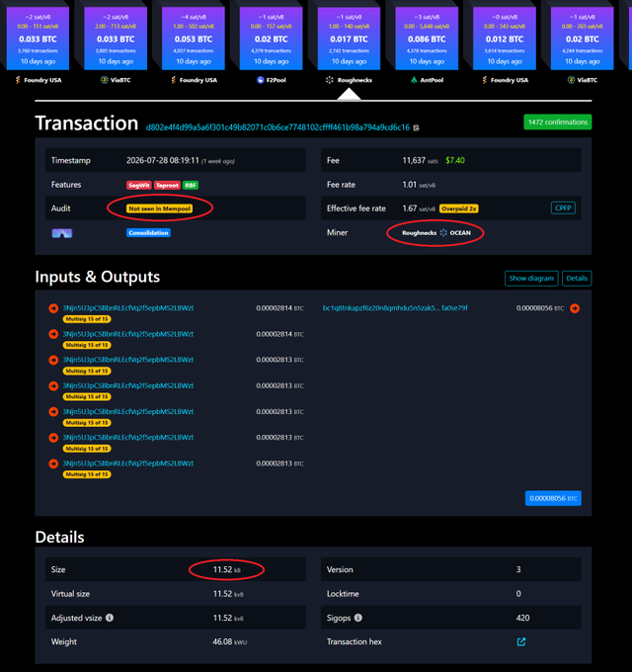Click the info icon beside Adjusted vsize

pyautogui.click(x=110, y=618)
